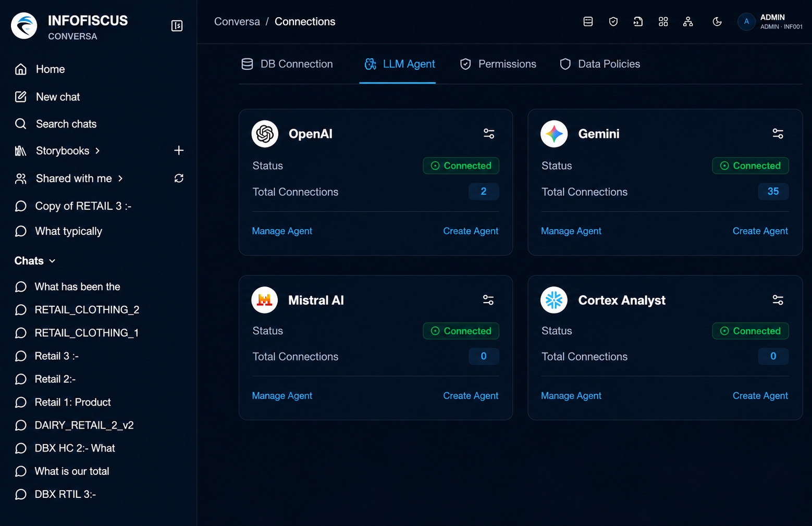Click Gemini total connections count 35
This screenshot has height=526, width=812.
(773, 192)
